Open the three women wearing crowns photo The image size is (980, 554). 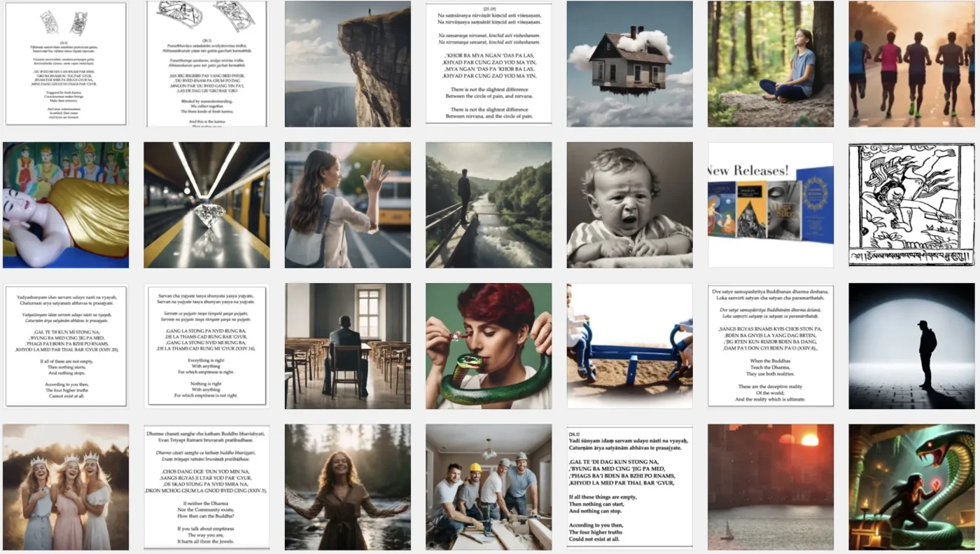click(66, 487)
